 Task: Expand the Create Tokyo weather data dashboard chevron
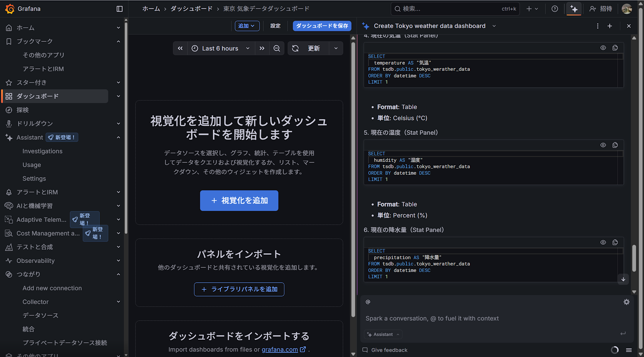pyautogui.click(x=494, y=26)
